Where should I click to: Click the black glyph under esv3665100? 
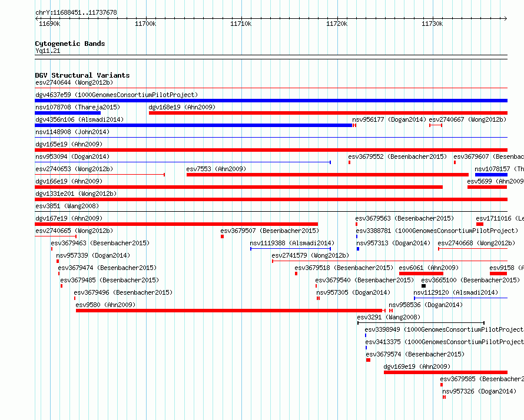423,286
